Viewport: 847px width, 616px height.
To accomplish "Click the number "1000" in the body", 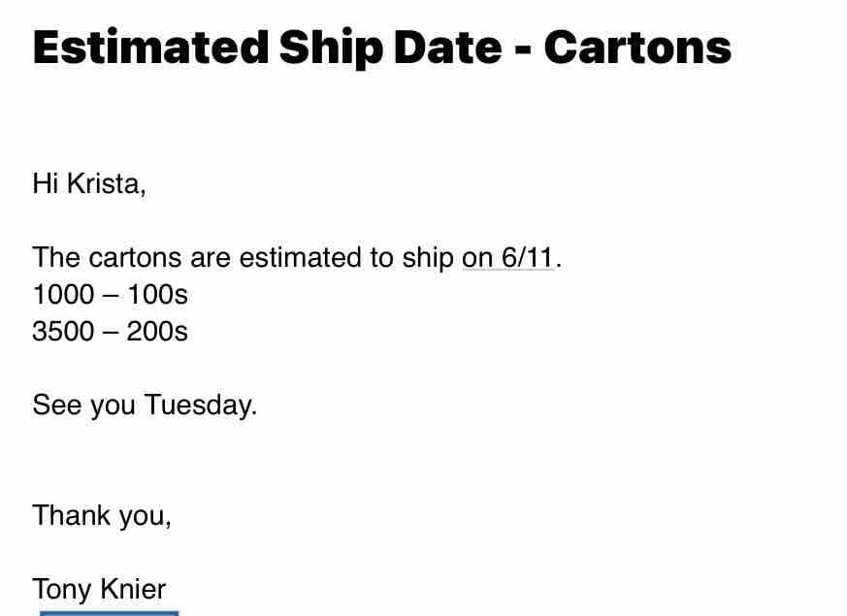I will (x=62, y=295).
